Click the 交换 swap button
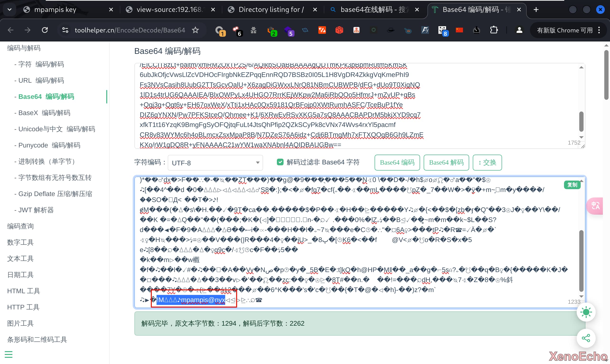The image size is (610, 364). tap(487, 162)
